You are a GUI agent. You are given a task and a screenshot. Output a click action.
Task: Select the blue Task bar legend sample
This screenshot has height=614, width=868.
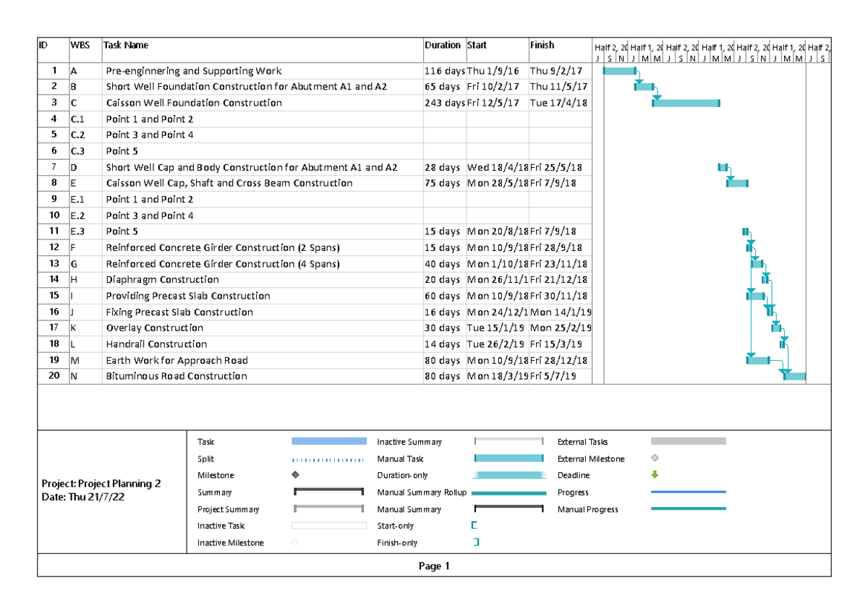click(329, 441)
